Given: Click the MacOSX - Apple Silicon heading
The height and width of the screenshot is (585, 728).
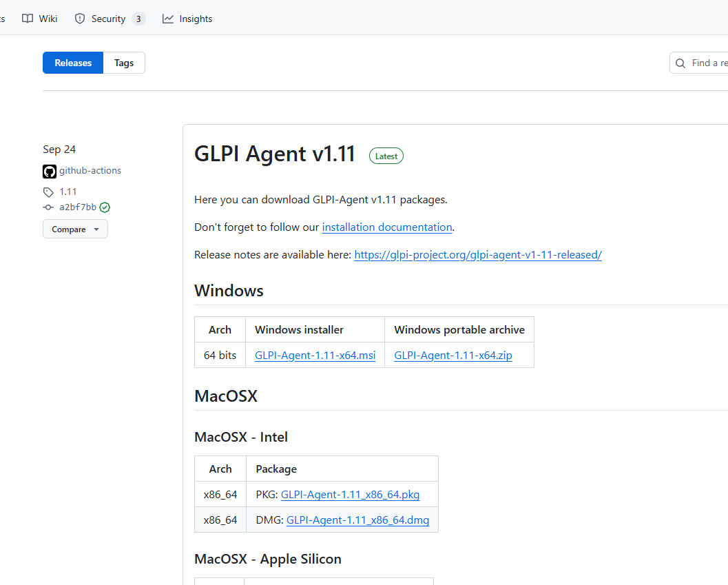Looking at the screenshot, I should tap(268, 559).
